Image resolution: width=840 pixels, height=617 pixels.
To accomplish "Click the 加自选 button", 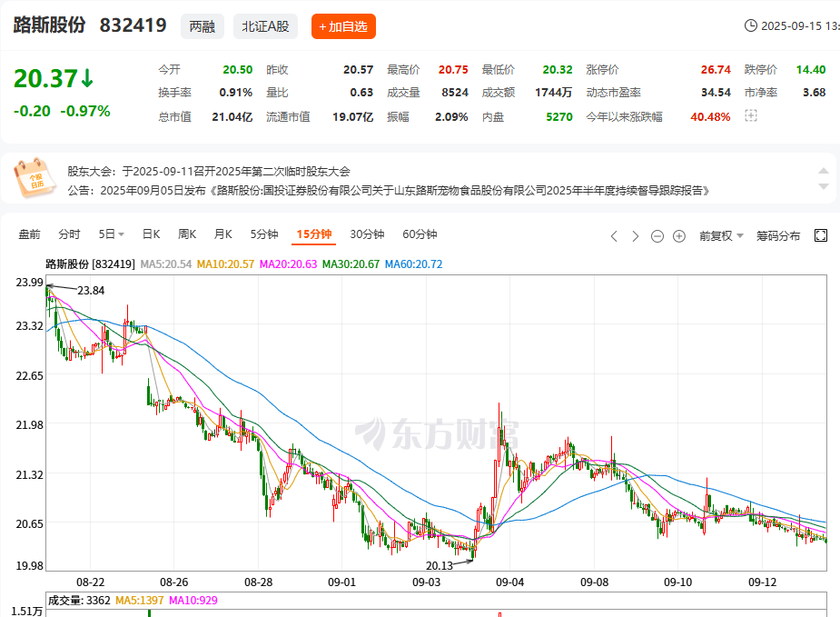I will pyautogui.click(x=343, y=26).
